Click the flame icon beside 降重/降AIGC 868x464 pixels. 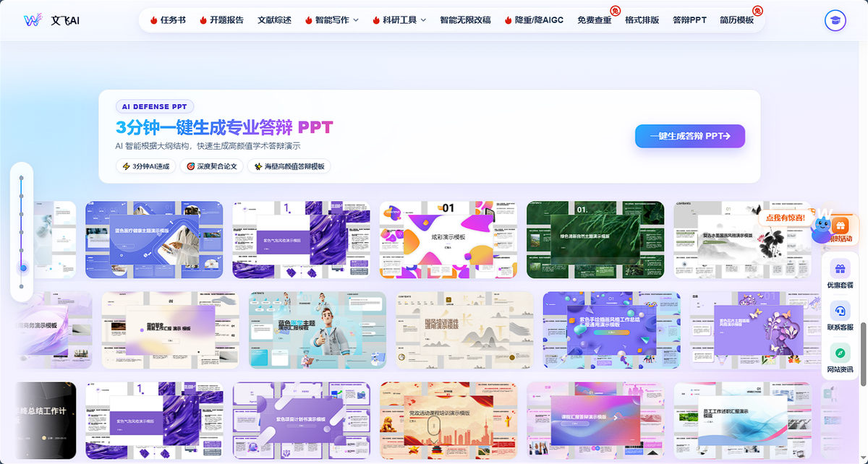point(509,20)
